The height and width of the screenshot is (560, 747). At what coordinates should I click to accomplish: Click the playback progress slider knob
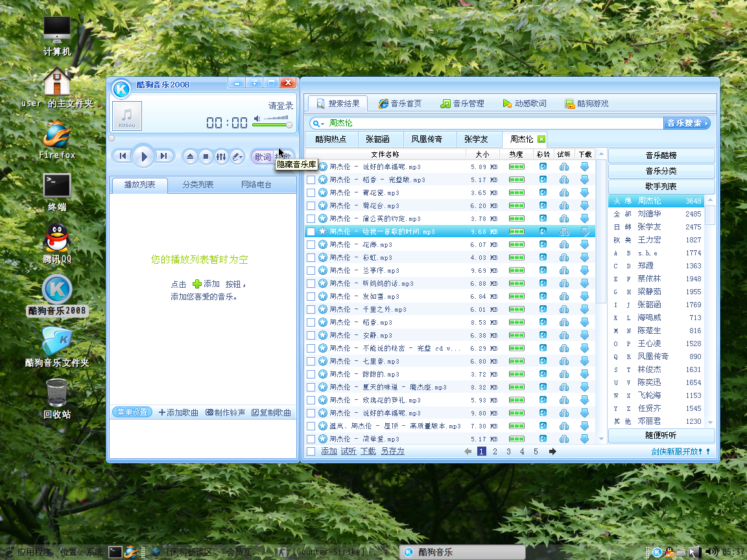pyautogui.click(x=112, y=138)
